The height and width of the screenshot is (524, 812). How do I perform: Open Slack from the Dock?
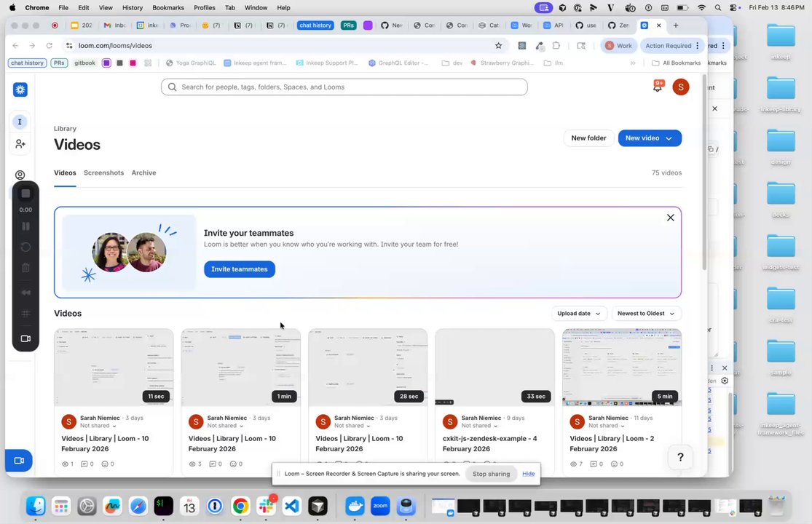(x=267, y=506)
